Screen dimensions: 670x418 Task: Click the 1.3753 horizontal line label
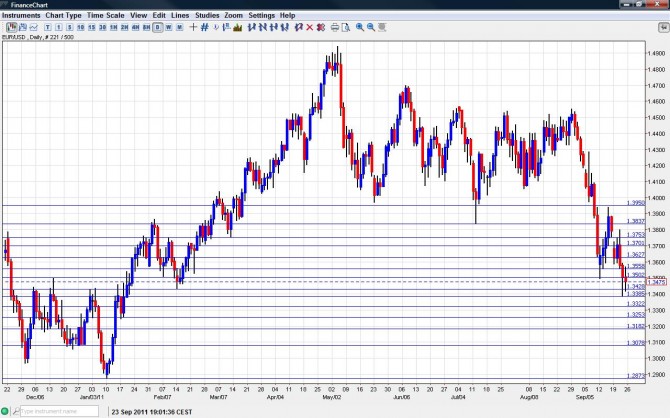[x=636, y=235]
